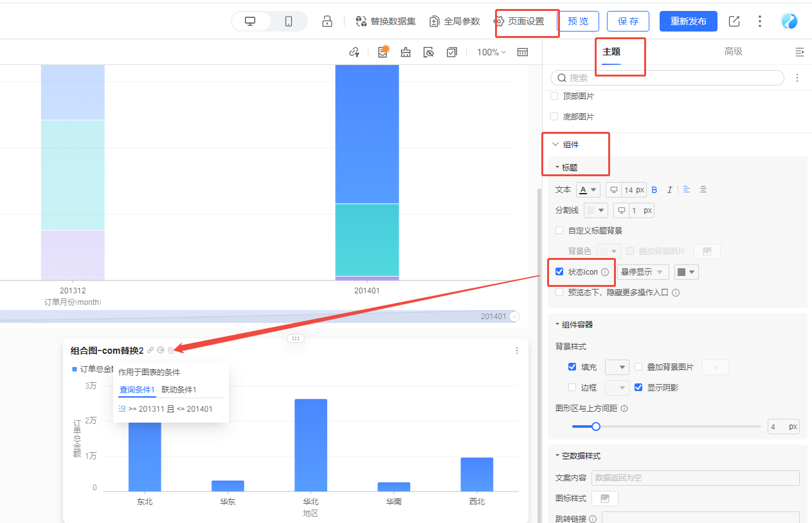Enable the 自定义标题背景 checkbox
Screen dimensions: 812x523
(x=559, y=230)
